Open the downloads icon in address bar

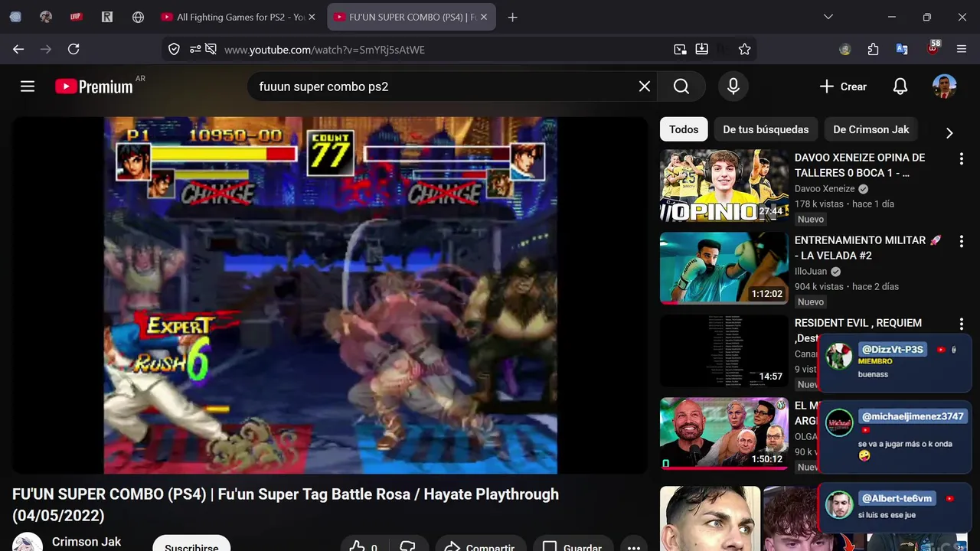701,49
